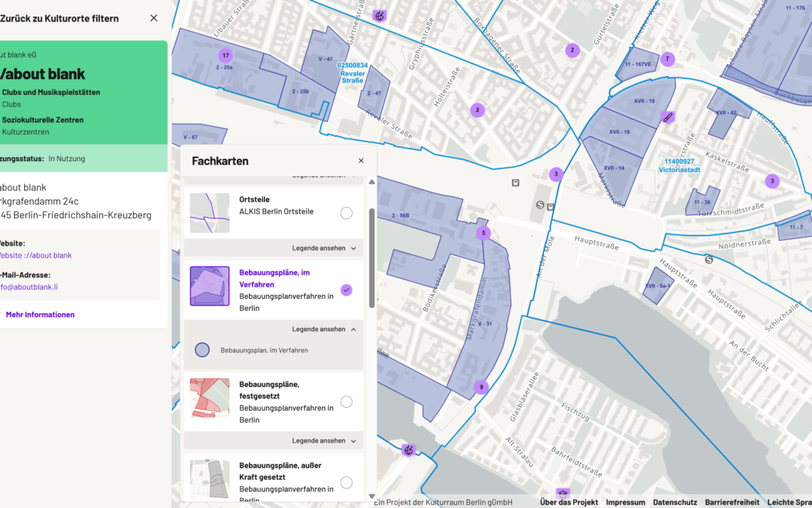Screen dimensions: 812x508
Task: Click the cluster marker labeled 5
Action: 483,233
